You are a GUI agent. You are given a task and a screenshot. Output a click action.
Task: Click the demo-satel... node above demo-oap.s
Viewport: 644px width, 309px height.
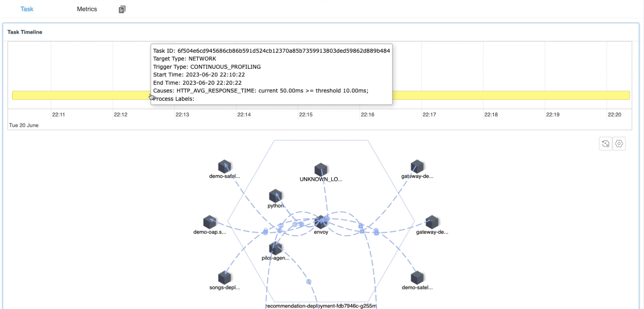(x=224, y=167)
